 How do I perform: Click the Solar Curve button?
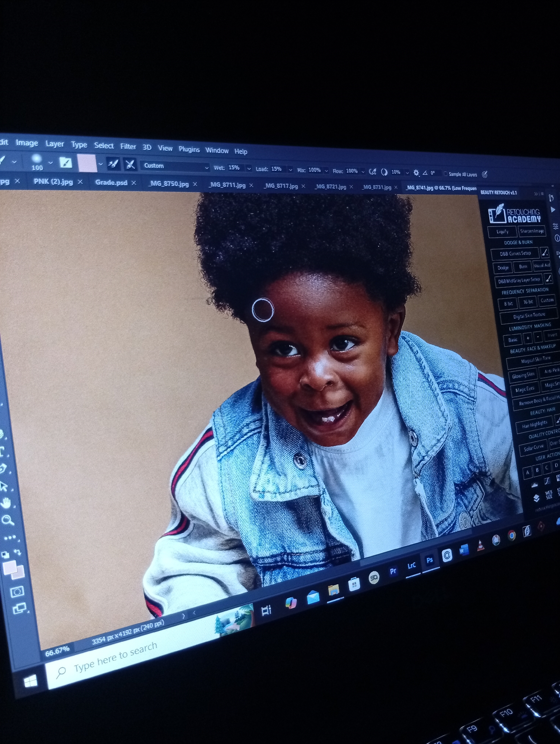coord(533,448)
